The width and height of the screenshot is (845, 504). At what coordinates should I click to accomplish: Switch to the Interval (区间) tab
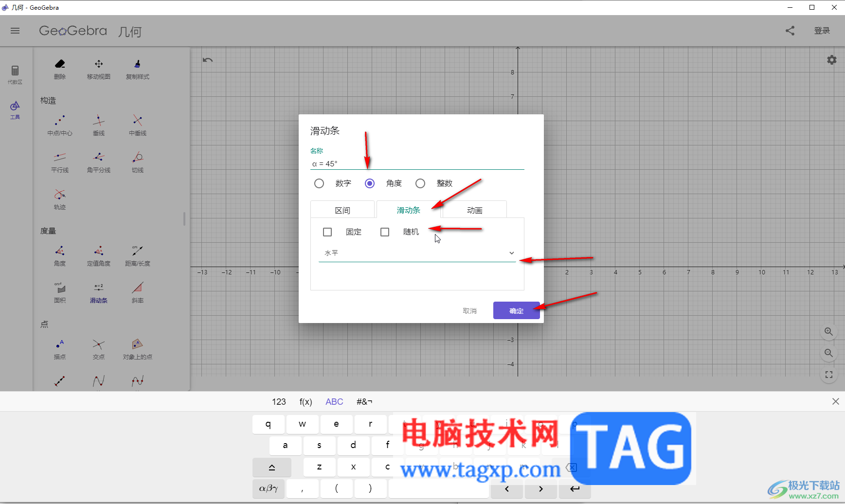(342, 210)
